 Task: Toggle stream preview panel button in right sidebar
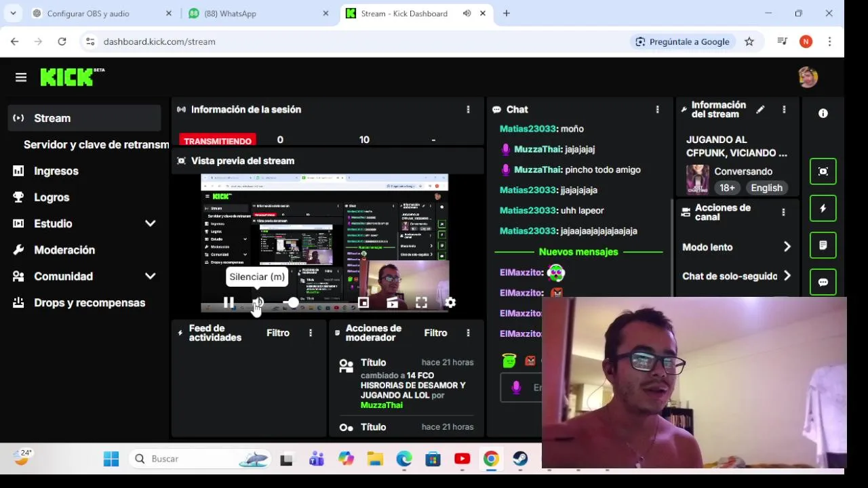tap(823, 171)
